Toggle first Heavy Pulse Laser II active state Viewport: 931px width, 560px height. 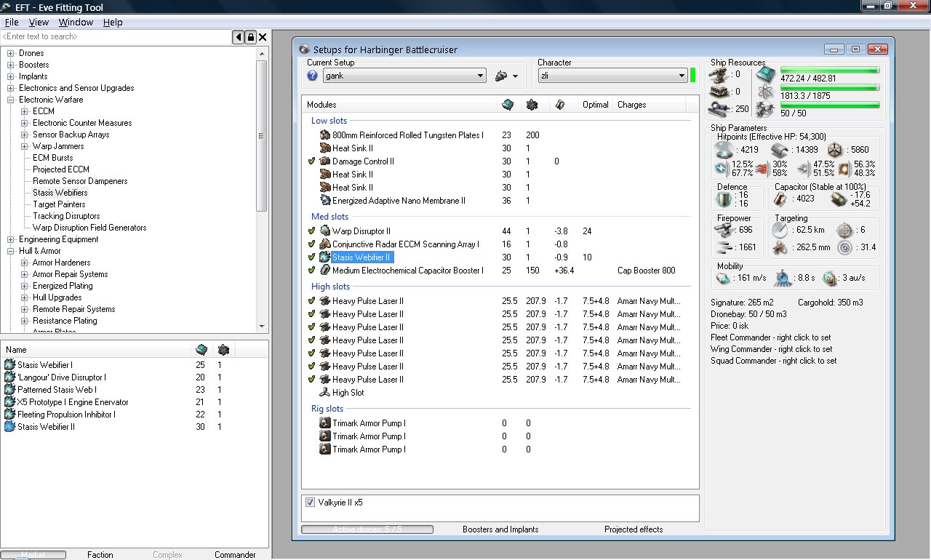point(312,301)
